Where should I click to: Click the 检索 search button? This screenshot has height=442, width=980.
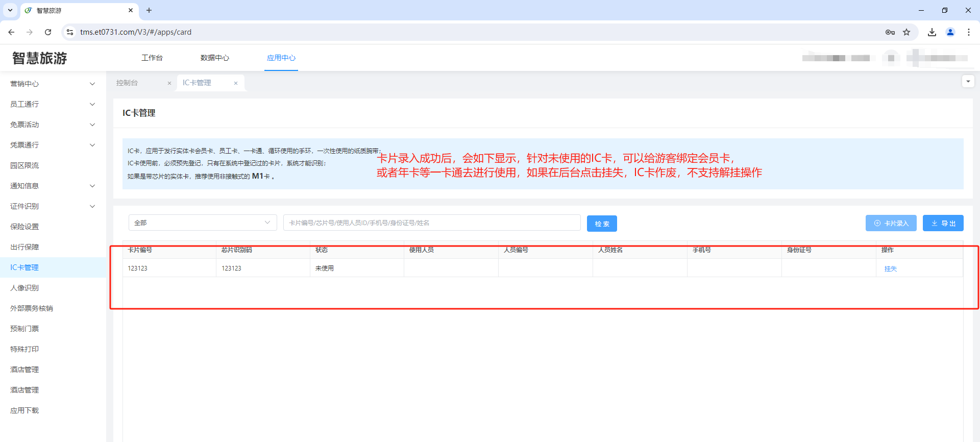(x=602, y=224)
